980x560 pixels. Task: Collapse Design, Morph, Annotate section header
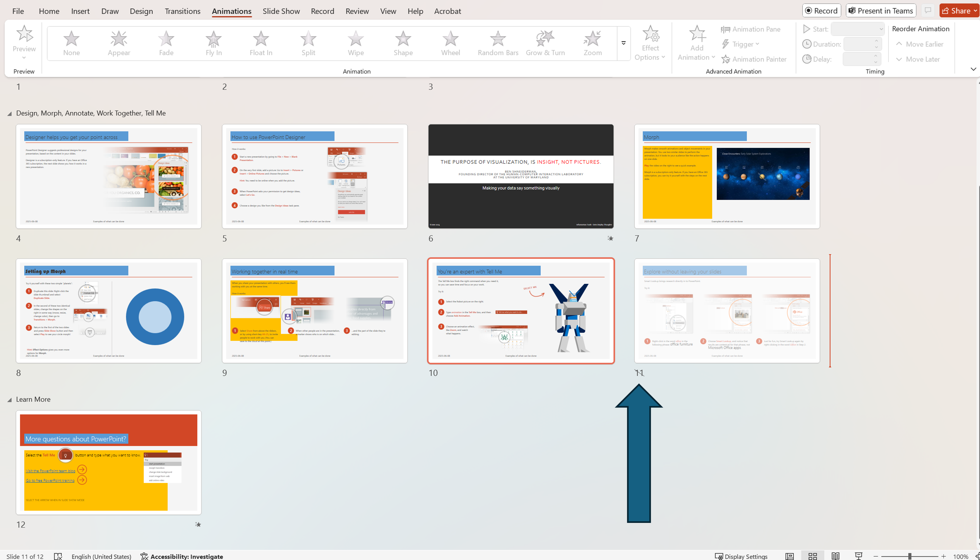[10, 114]
